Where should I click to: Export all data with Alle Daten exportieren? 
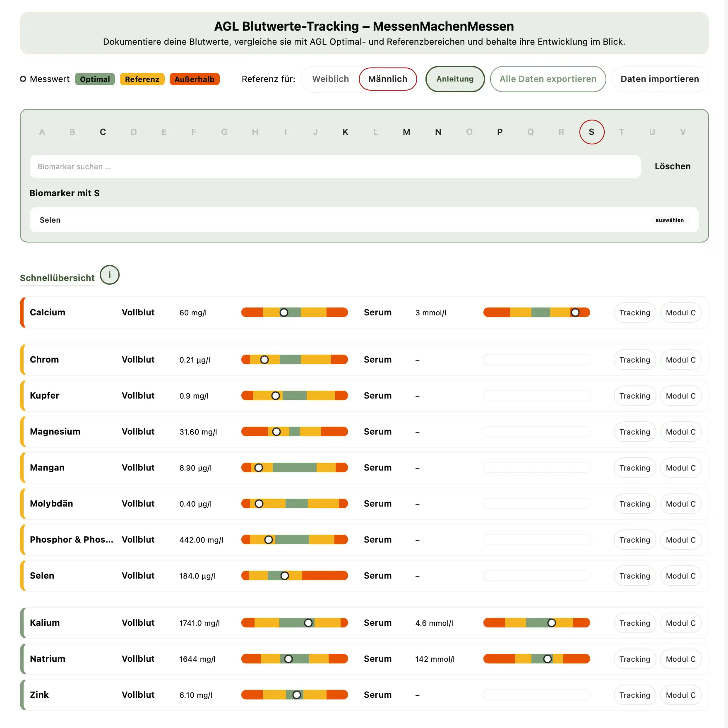coord(548,79)
